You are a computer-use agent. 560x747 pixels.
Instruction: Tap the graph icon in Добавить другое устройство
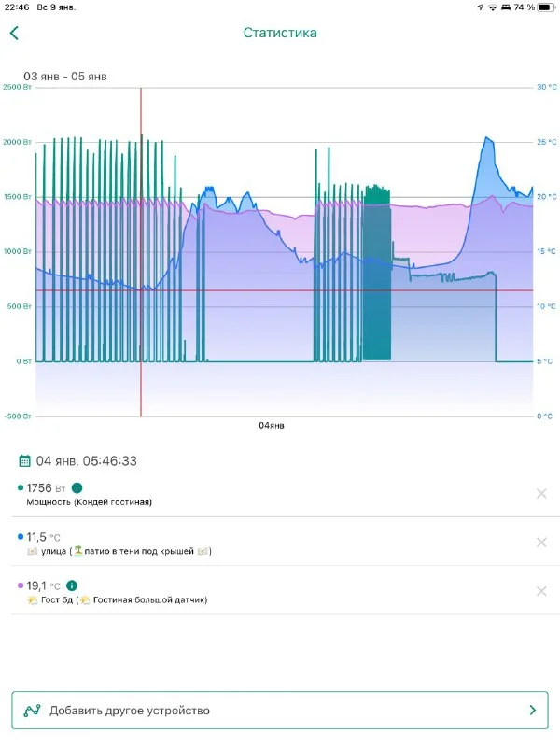34,711
